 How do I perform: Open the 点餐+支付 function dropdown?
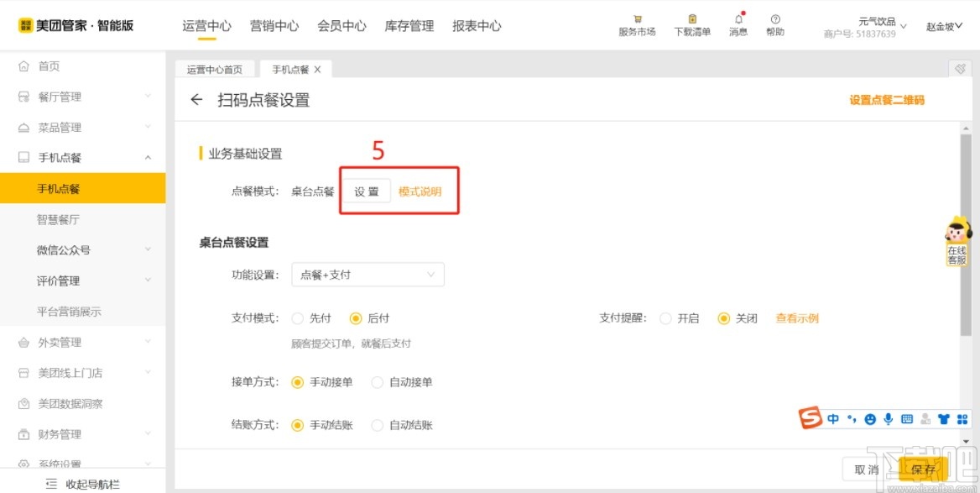(367, 275)
